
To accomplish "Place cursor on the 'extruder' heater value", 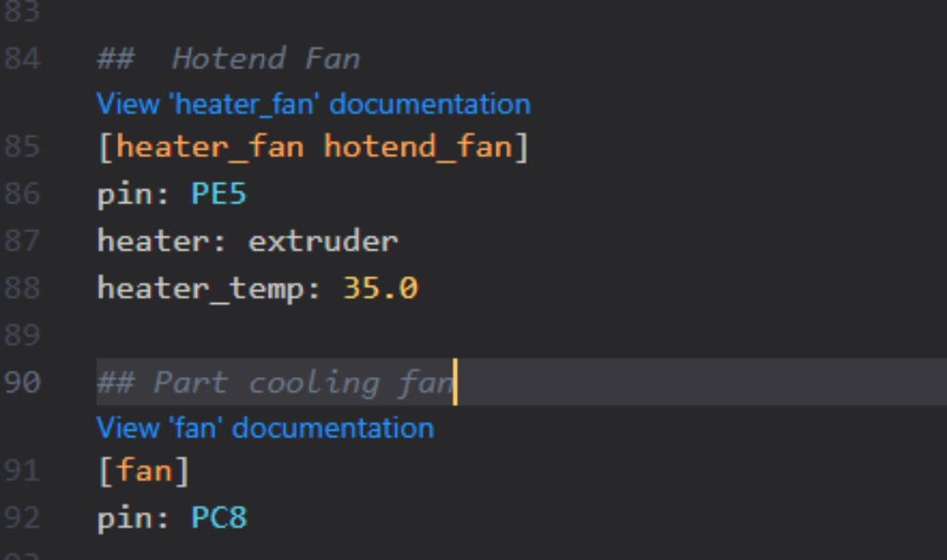I will tap(323, 241).
